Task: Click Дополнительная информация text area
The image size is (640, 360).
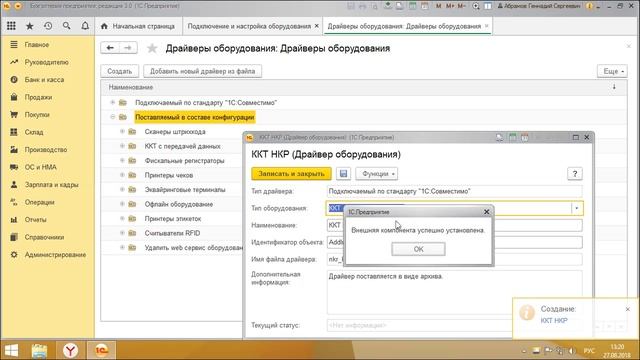Action: 454,292
